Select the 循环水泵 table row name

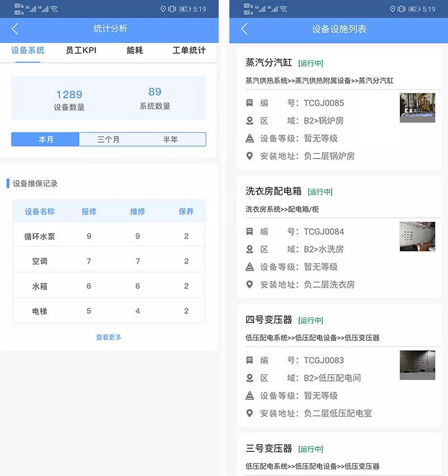click(x=39, y=236)
